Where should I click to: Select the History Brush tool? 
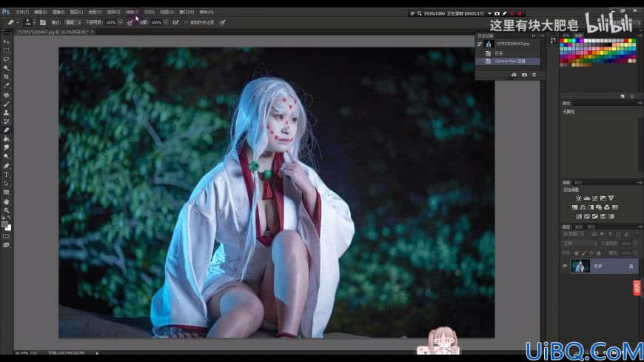coord(6,121)
